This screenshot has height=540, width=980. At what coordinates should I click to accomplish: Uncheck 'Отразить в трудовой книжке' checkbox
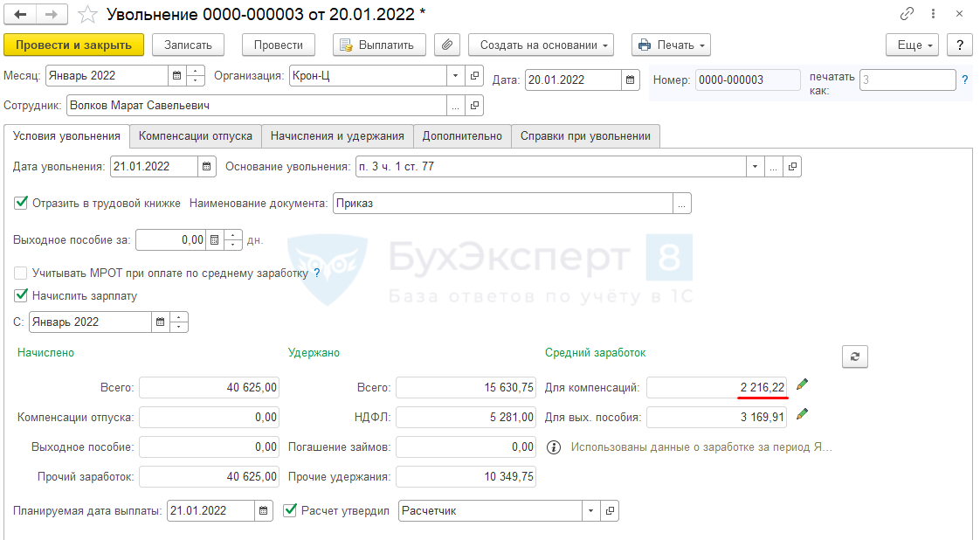click(x=21, y=203)
